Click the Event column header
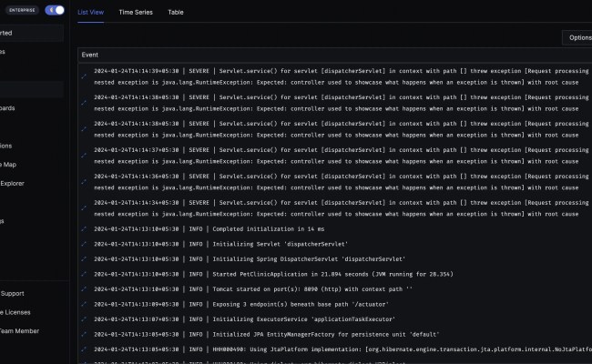The image size is (592, 364). 90,55
